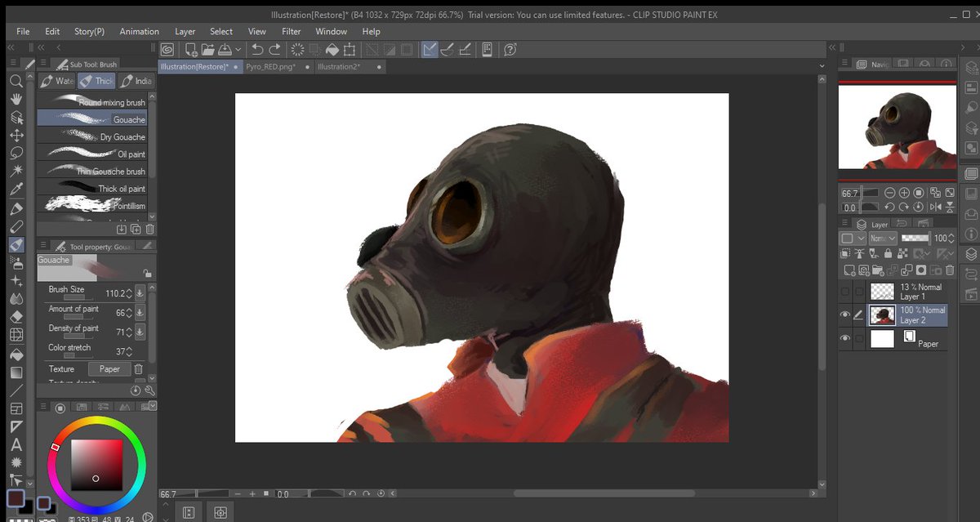Screen dimensions: 980x522
Task: Select the Text tool
Action: click(x=16, y=444)
